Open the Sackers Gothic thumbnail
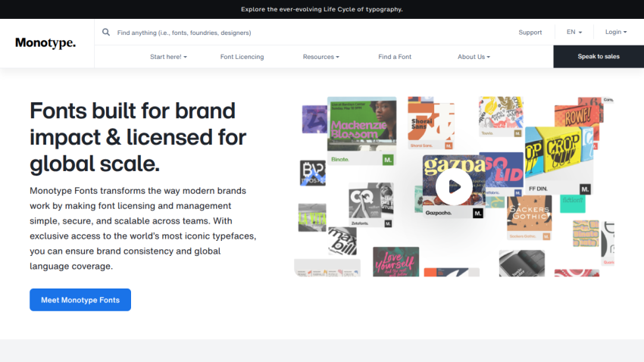This screenshot has height=362, width=644. point(529,217)
